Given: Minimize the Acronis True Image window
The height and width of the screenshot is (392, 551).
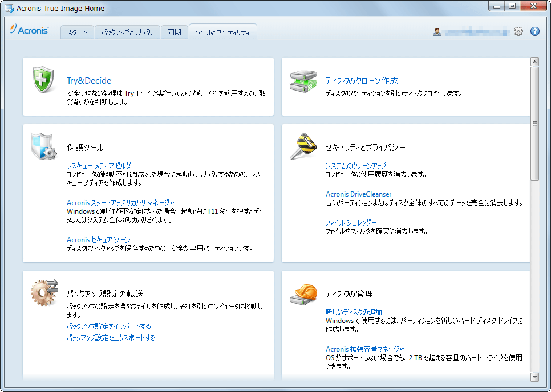Looking at the screenshot, I should click(497, 6).
